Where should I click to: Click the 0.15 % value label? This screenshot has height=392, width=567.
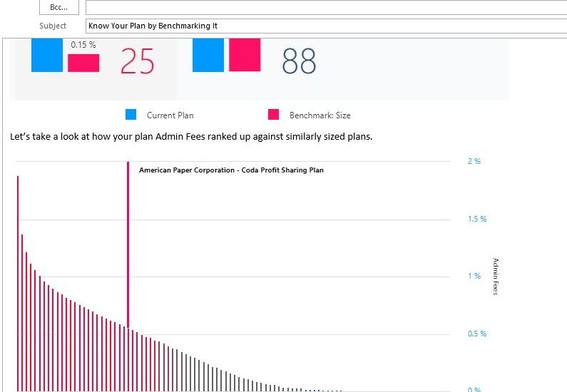[x=83, y=45]
